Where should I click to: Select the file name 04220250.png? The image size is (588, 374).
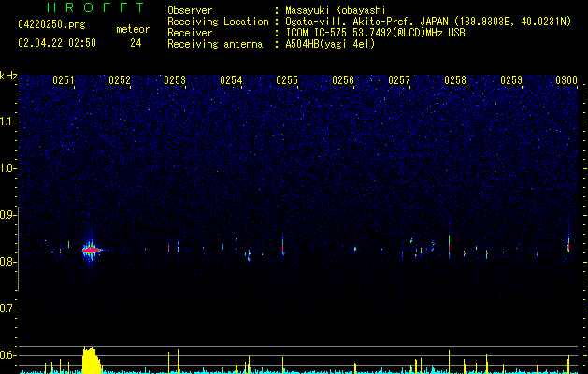(x=51, y=25)
